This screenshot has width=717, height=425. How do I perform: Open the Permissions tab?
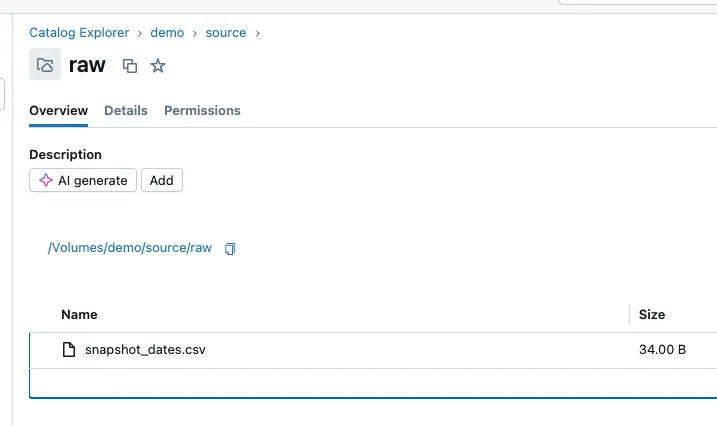coord(202,111)
